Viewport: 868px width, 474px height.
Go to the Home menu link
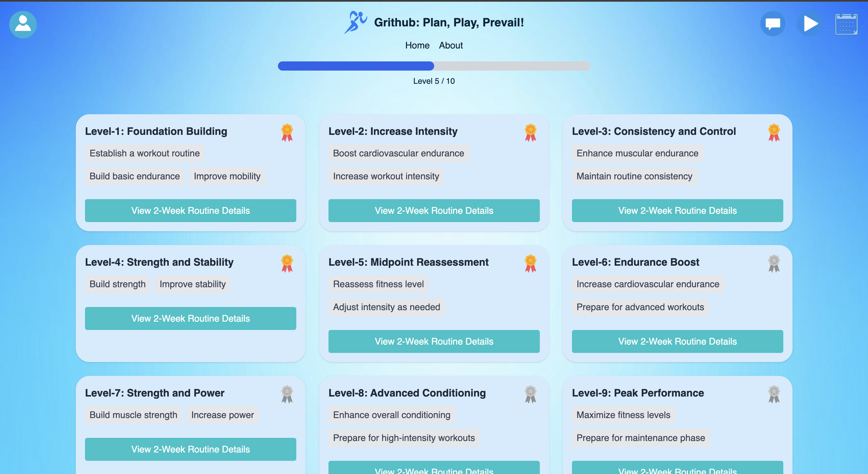coord(417,45)
